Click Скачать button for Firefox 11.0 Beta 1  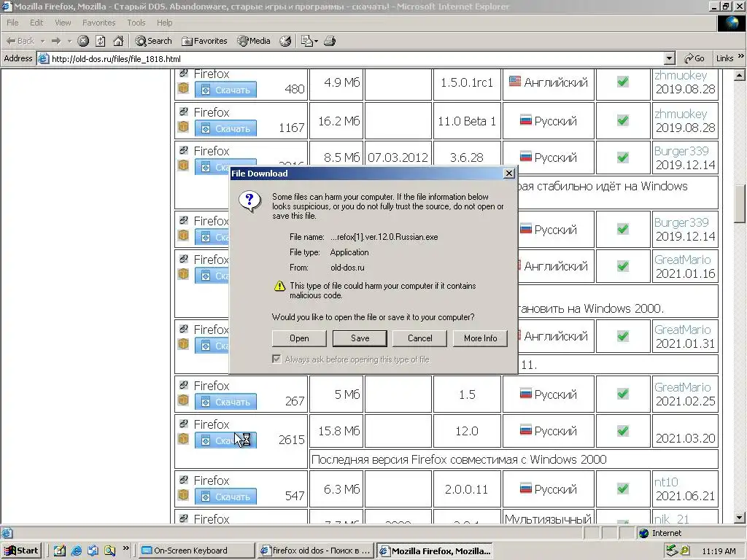(x=225, y=128)
